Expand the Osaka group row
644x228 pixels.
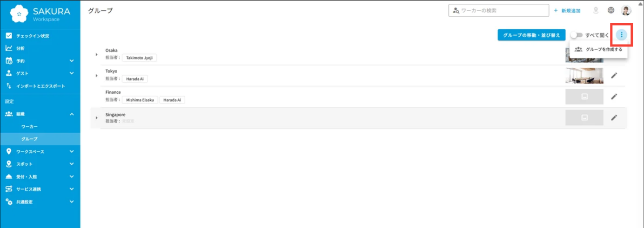[x=97, y=54]
